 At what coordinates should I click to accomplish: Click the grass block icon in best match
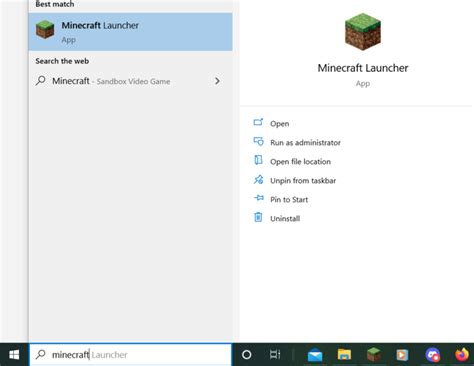point(45,29)
